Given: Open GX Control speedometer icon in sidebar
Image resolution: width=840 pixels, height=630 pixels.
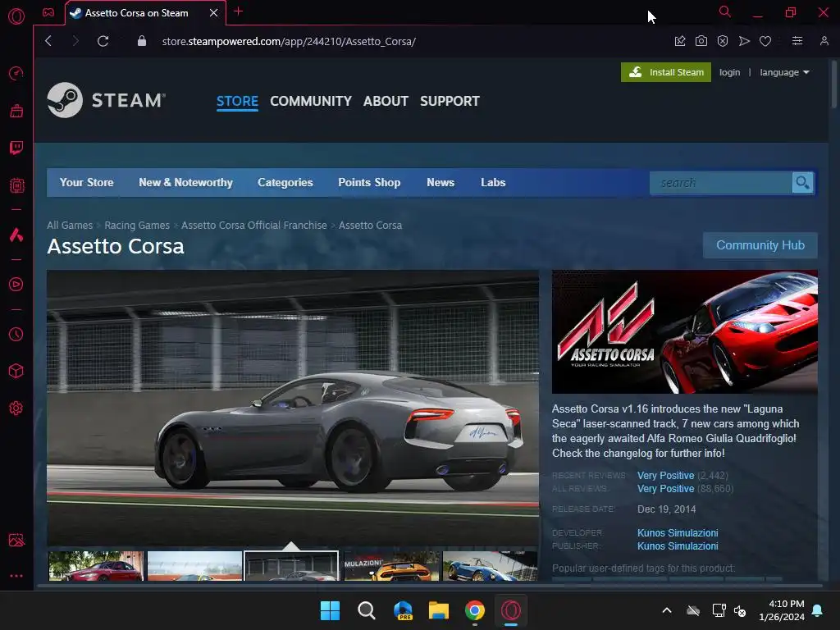Looking at the screenshot, I should 16,73.
